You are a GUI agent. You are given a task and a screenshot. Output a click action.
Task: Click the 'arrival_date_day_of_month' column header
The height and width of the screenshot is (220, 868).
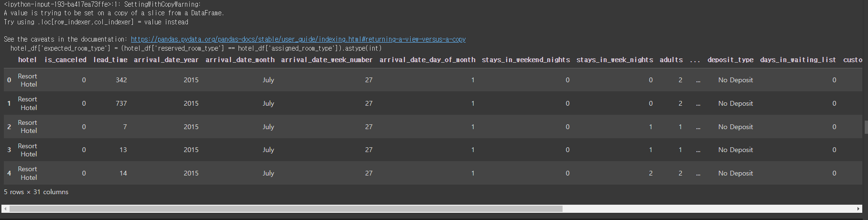pyautogui.click(x=427, y=60)
